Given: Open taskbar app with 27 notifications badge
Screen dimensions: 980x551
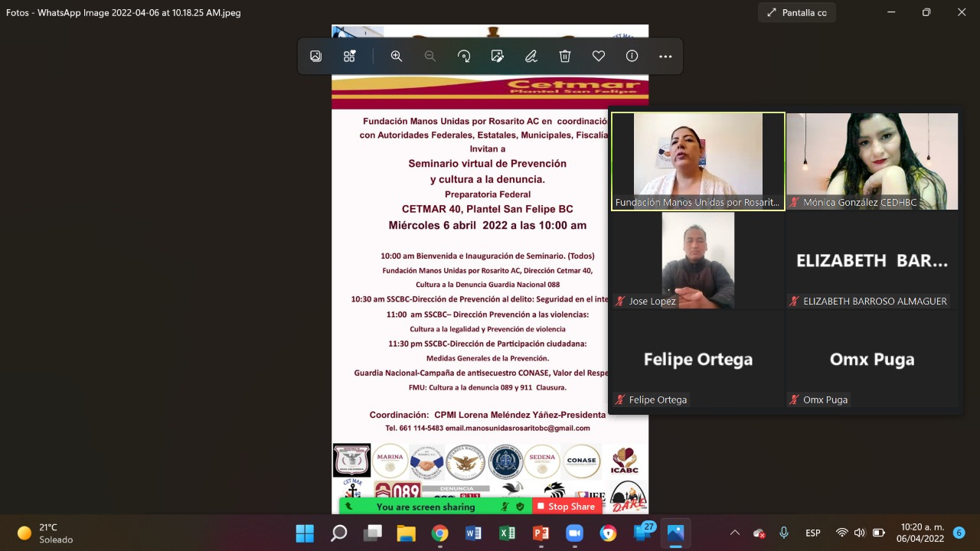Looking at the screenshot, I should pyautogui.click(x=643, y=532).
